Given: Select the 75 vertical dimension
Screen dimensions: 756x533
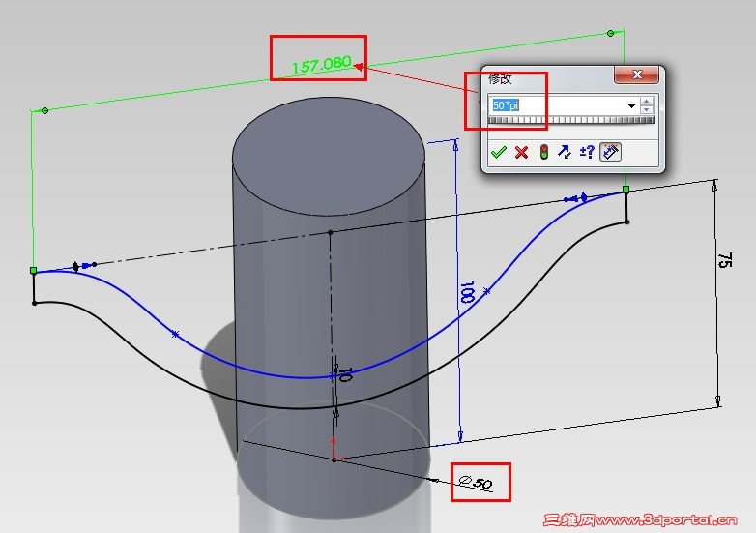Looking at the screenshot, I should point(725,260).
